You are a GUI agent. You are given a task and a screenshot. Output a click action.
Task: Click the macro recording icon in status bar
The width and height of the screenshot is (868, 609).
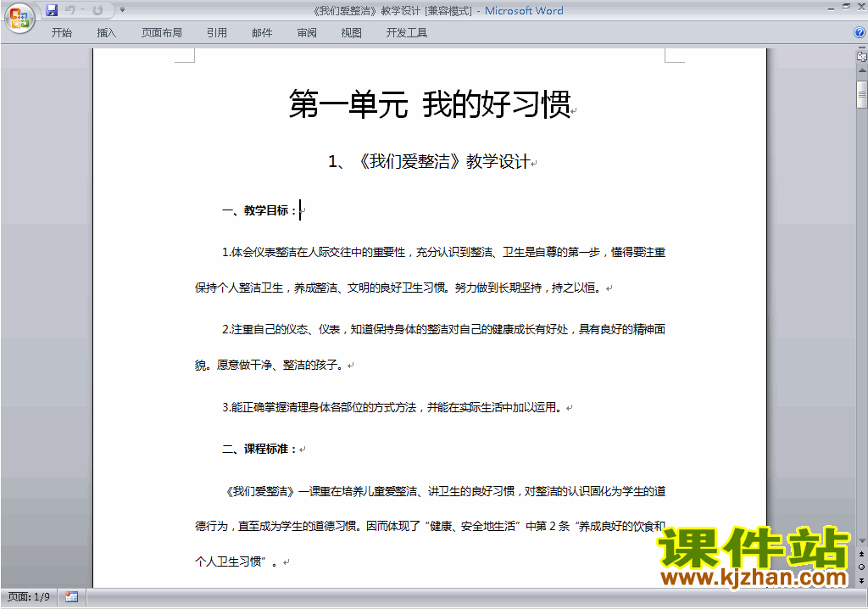click(x=71, y=597)
